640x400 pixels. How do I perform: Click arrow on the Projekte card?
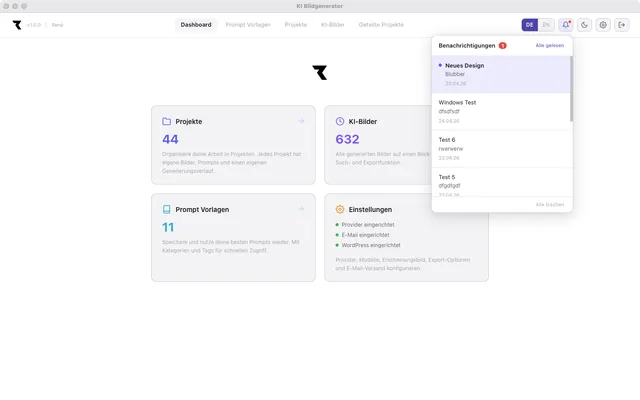(x=301, y=121)
